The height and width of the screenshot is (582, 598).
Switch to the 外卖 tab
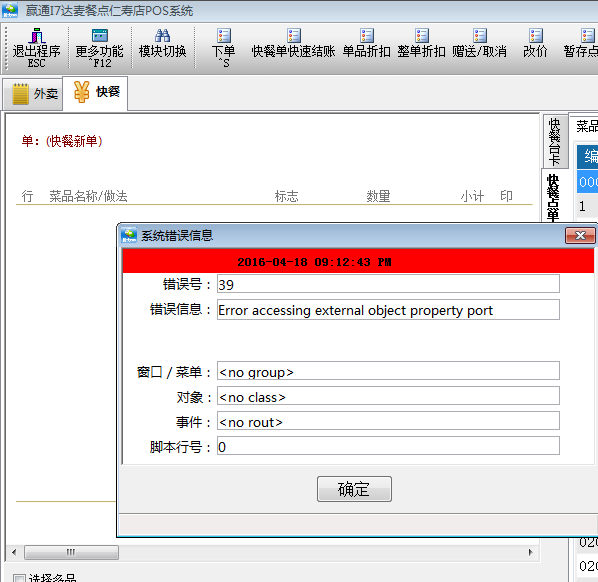[34, 94]
